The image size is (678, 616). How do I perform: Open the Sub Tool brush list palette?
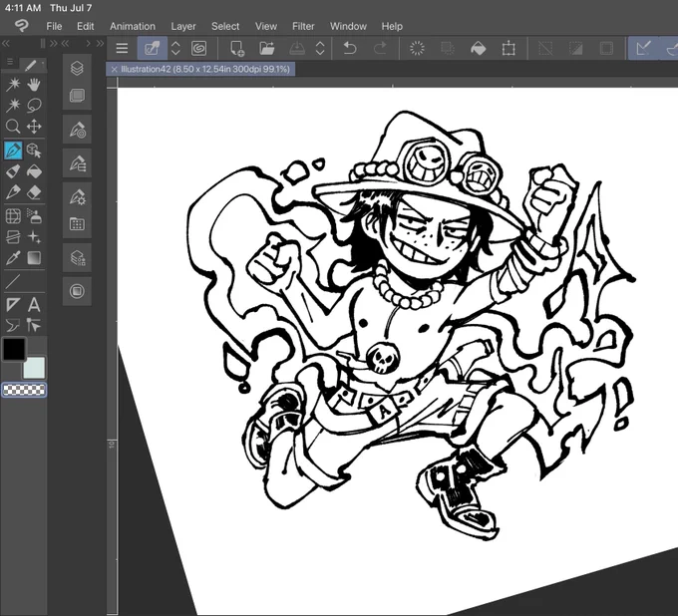point(77,163)
